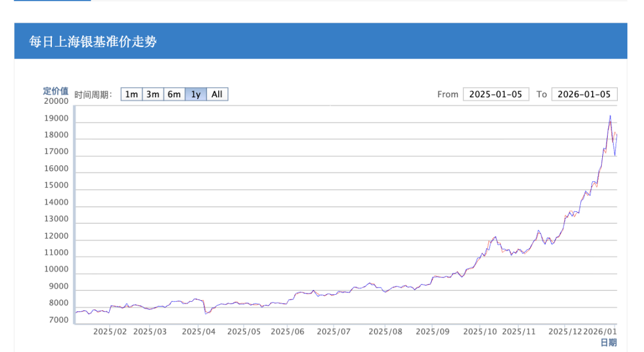Click the From date field 2025-01-05
The image size is (644, 352).
coord(496,94)
